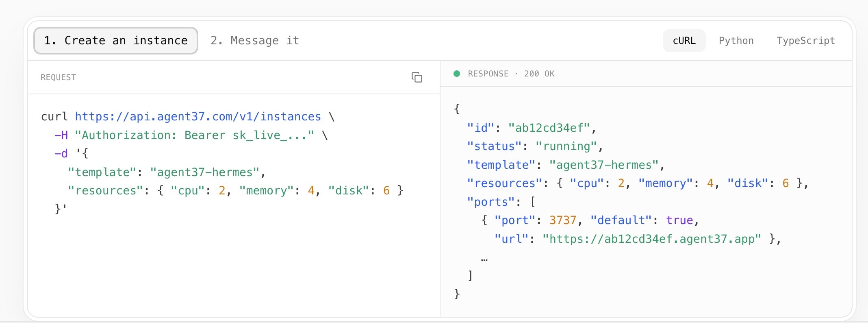Click the "resources" key in the request

(x=106, y=190)
